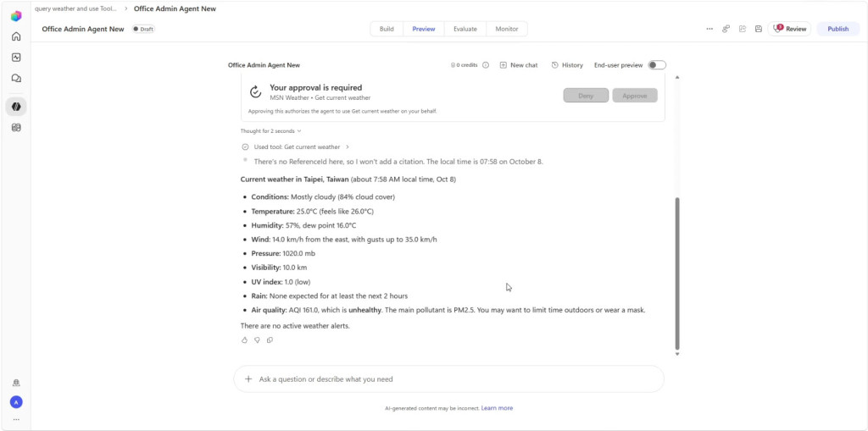Open the library books icon in sidebar

pyautogui.click(x=16, y=128)
